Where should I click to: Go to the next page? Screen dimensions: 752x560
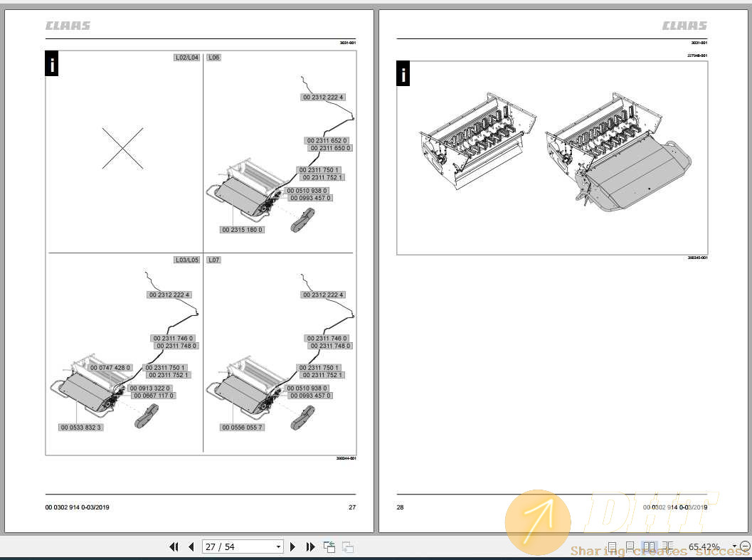click(x=292, y=546)
